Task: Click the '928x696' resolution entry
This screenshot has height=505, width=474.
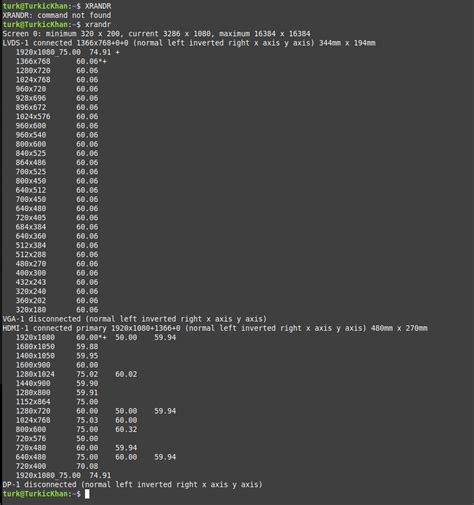Action: [x=31, y=98]
